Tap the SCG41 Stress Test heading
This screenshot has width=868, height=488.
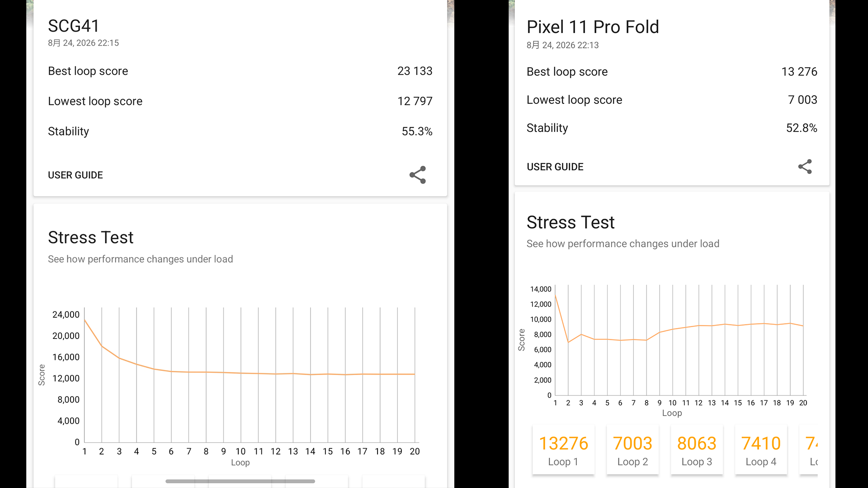[x=91, y=238]
